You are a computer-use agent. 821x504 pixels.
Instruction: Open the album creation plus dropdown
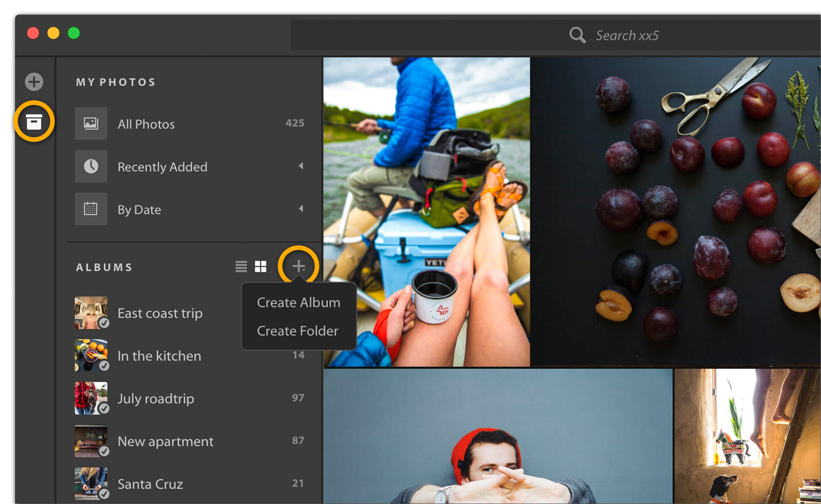click(x=298, y=265)
